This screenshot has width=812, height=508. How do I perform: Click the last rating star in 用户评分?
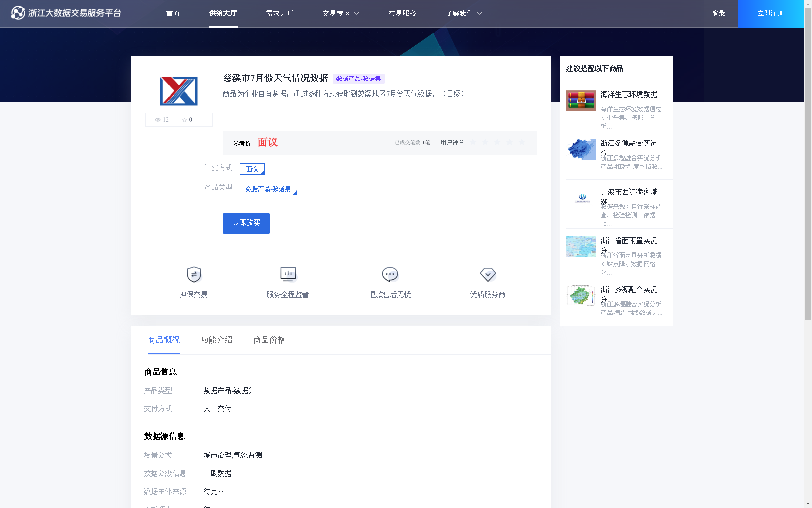coord(522,142)
